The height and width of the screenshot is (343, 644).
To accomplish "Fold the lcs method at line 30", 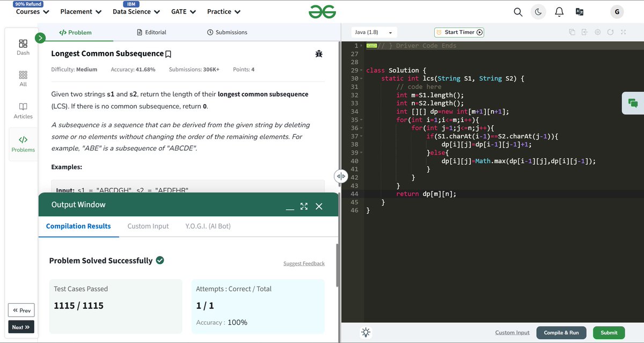I will tap(362, 79).
